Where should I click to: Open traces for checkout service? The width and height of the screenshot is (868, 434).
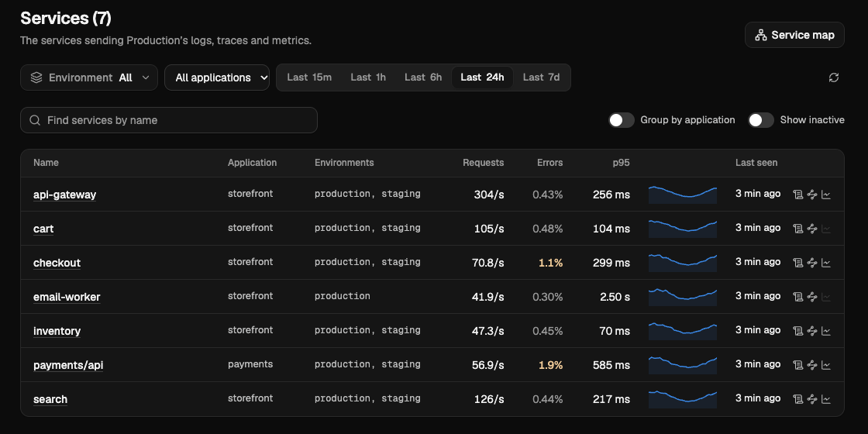click(812, 263)
